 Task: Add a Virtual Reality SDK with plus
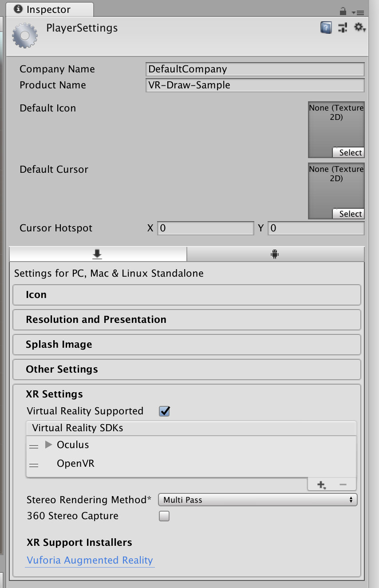pos(321,485)
